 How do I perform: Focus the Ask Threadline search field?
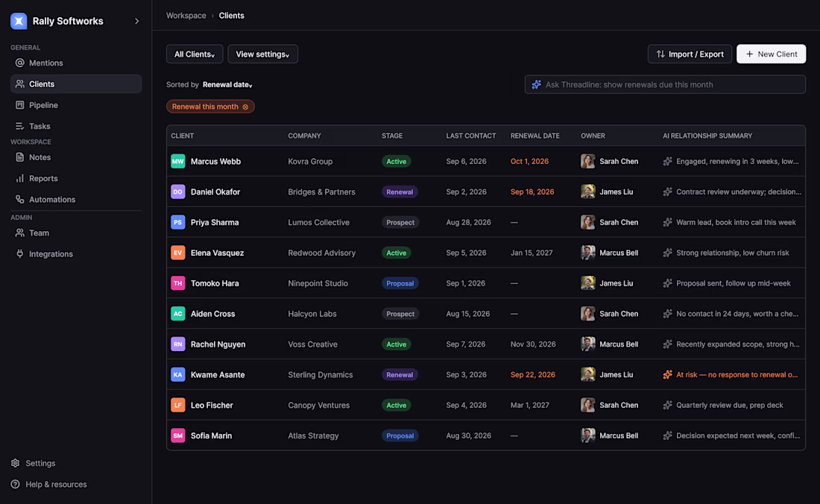(665, 85)
